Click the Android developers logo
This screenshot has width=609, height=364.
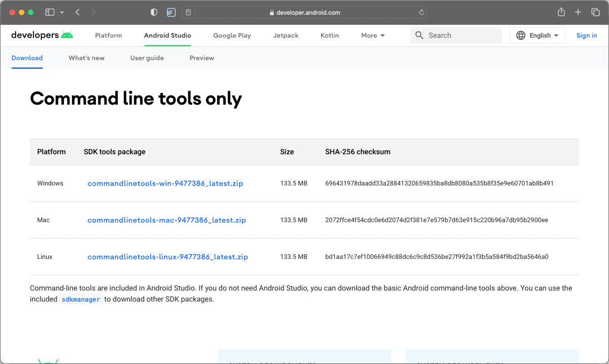(x=42, y=35)
